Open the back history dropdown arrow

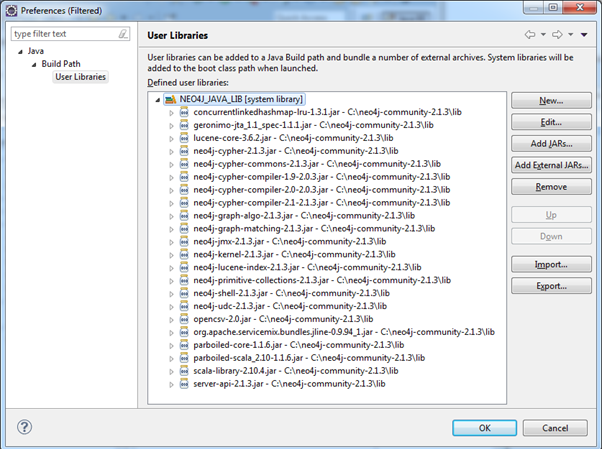(x=543, y=35)
